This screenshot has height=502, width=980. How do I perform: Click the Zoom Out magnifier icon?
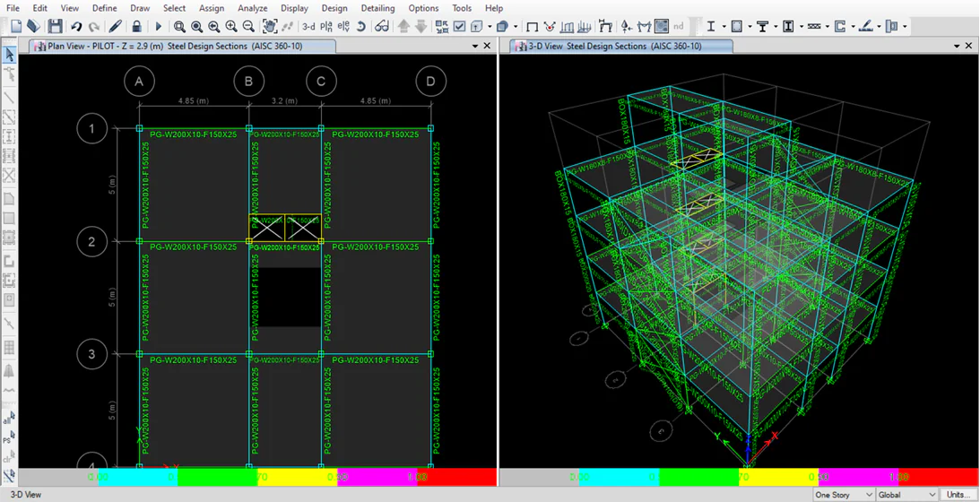click(x=248, y=27)
